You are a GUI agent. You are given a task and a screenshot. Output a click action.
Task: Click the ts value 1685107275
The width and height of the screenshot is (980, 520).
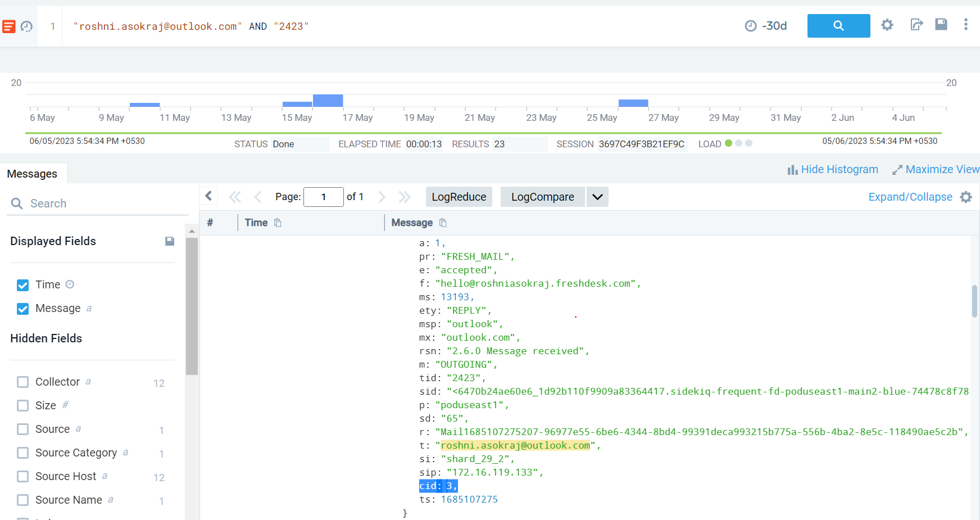469,499
